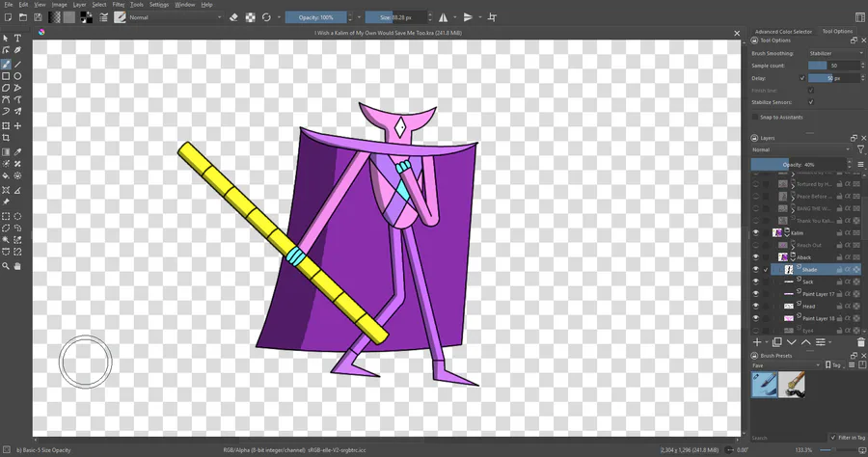
Task: Move layer down with arrow
Action: click(x=792, y=342)
